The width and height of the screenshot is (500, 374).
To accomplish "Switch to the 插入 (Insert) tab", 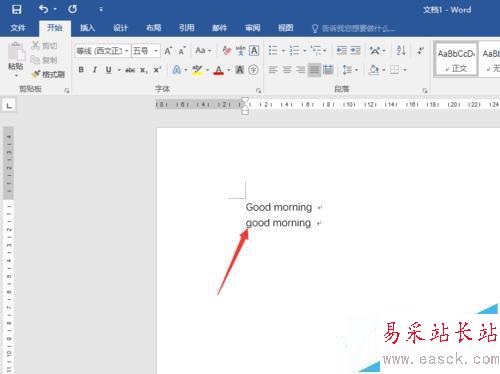I will 88,28.
